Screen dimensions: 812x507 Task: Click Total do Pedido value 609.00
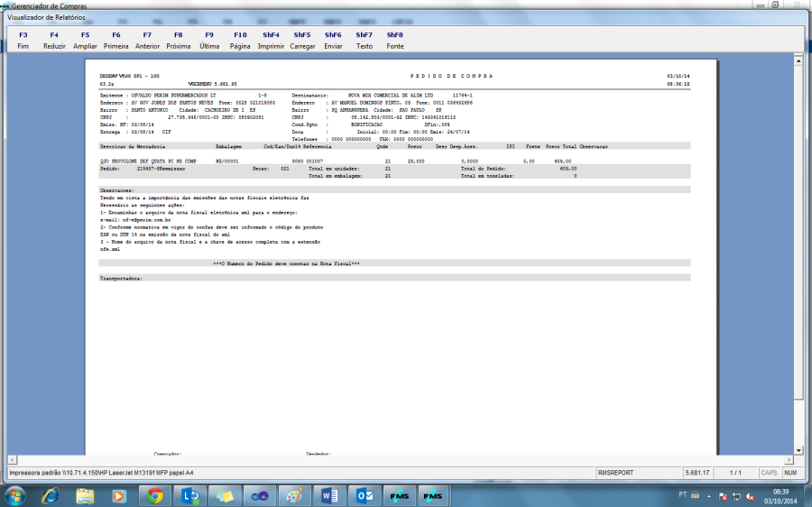(568, 169)
